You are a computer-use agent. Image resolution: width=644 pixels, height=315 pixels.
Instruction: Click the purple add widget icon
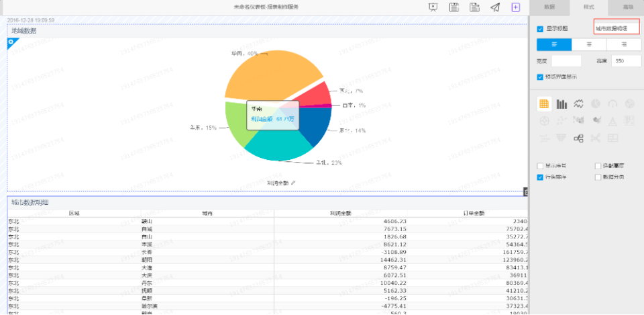tap(516, 7)
